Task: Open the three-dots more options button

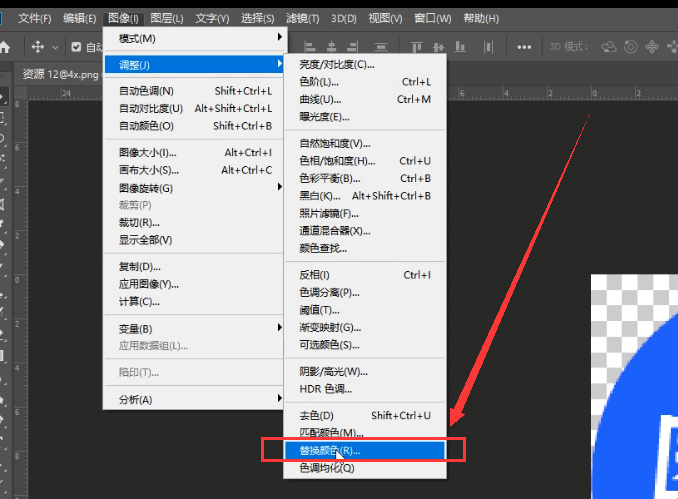Action: coord(524,47)
